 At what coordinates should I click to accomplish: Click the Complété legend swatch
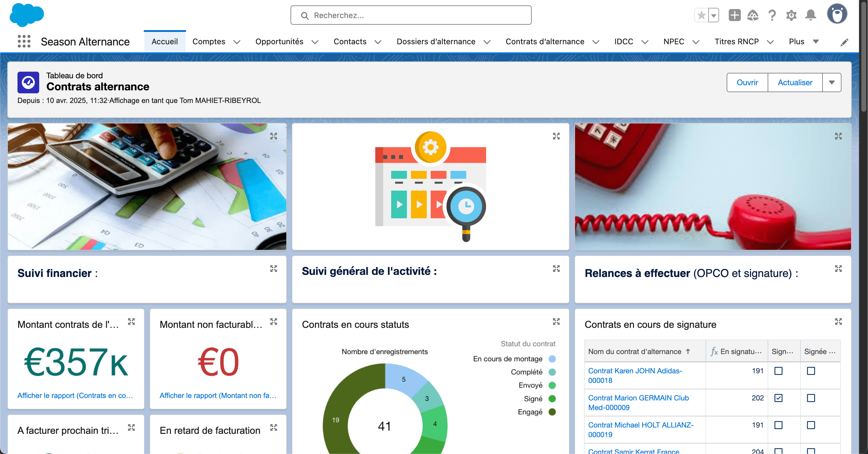click(x=552, y=372)
